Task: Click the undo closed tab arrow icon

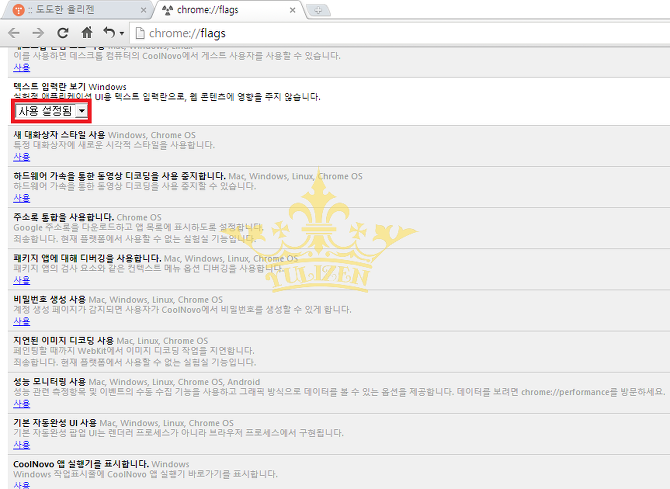Action: click(x=109, y=32)
